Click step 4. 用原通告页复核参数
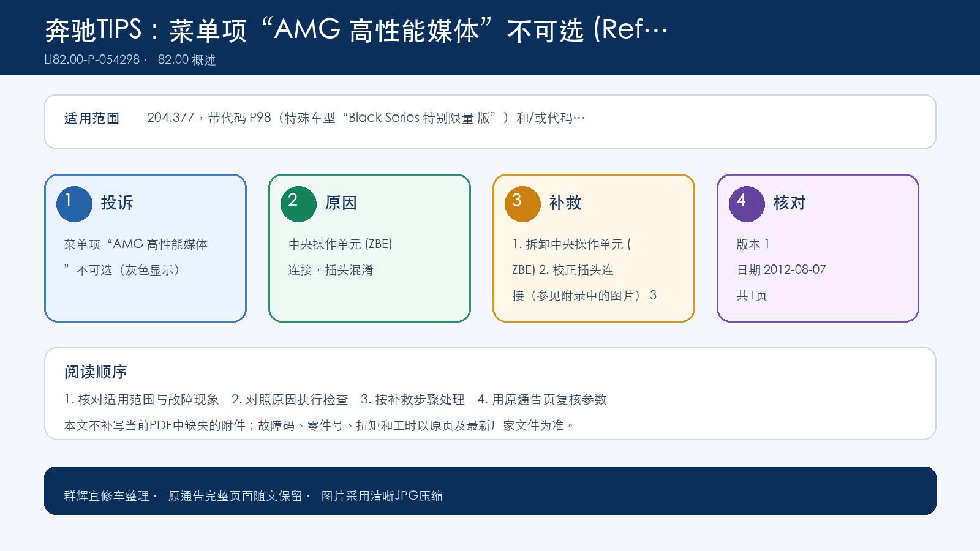Viewport: 980px width, 551px height. 542,400
